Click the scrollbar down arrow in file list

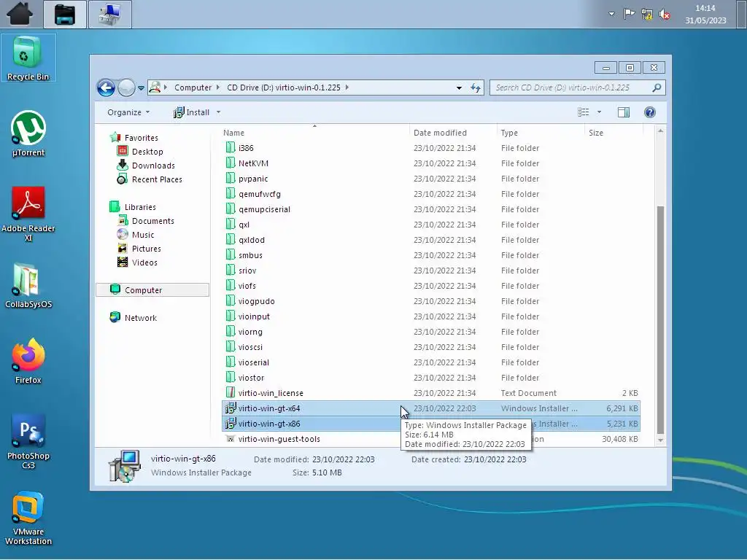(x=660, y=440)
